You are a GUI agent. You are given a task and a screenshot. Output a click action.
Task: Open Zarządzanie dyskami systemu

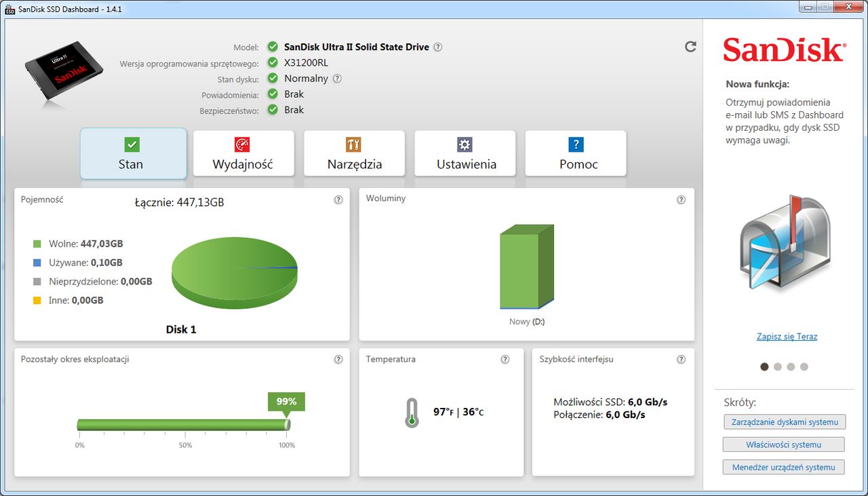pyautogui.click(x=785, y=422)
